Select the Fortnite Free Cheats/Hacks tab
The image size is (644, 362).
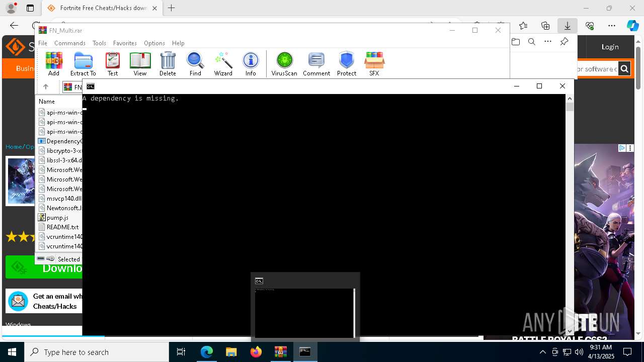pyautogui.click(x=102, y=8)
